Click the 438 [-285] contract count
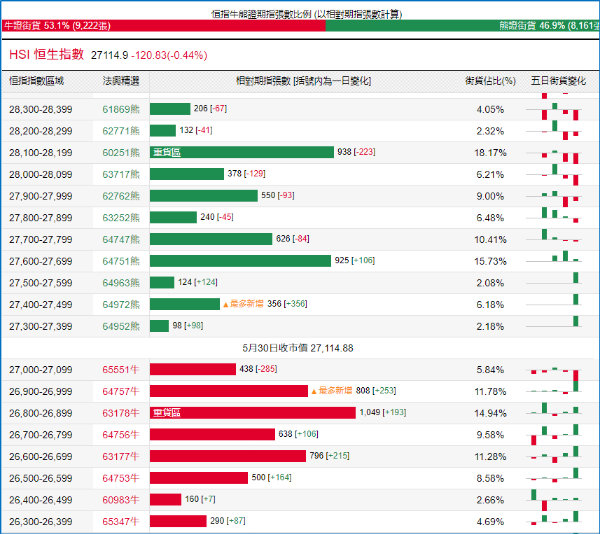600x534 pixels. 258,369
